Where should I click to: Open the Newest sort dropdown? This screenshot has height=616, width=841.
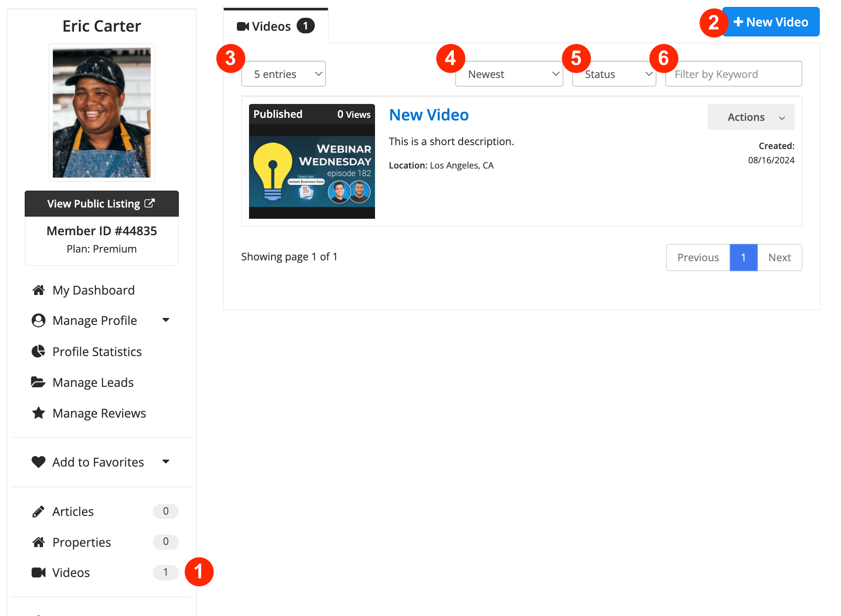(x=509, y=74)
